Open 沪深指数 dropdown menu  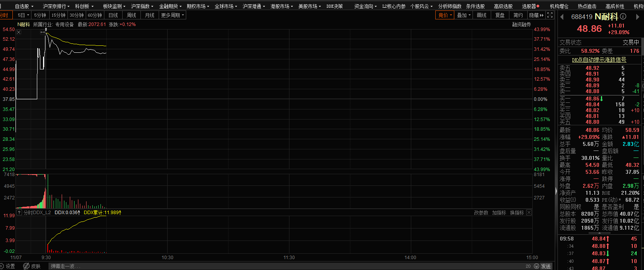click(142, 6)
